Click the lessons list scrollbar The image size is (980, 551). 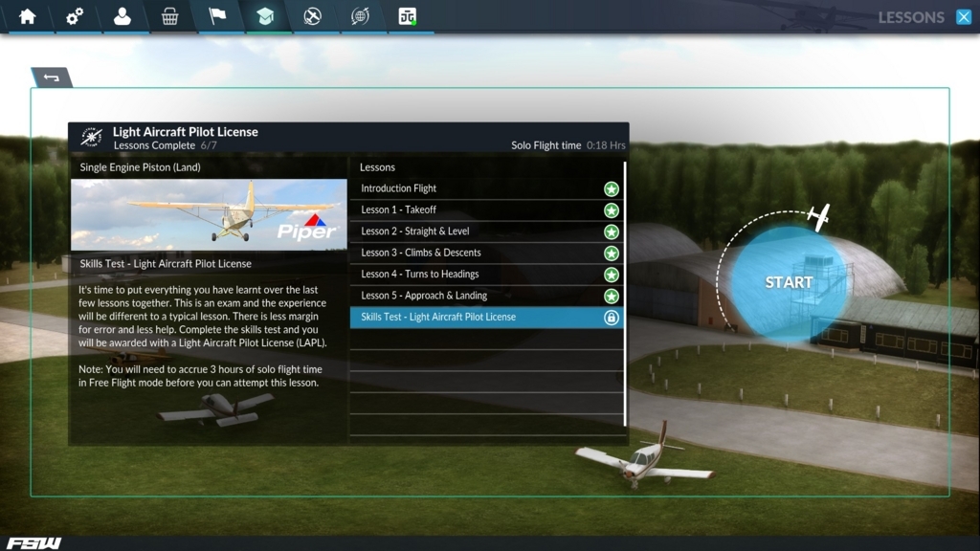point(625,294)
